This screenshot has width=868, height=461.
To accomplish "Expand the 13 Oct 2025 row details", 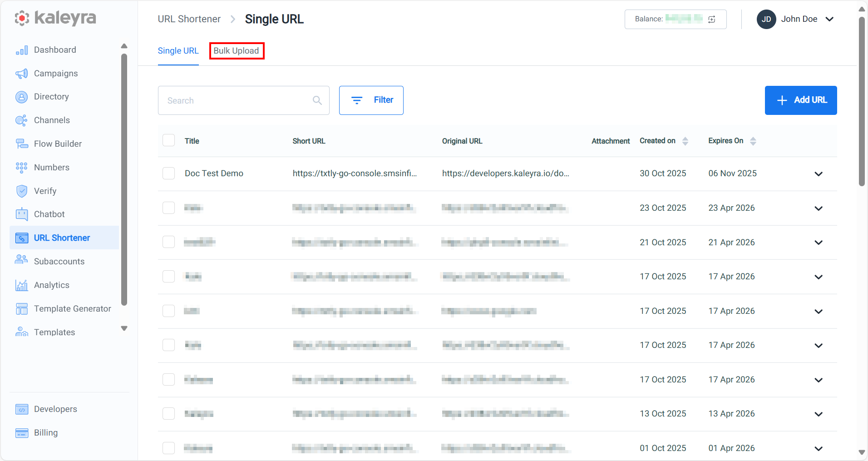I will (x=819, y=414).
